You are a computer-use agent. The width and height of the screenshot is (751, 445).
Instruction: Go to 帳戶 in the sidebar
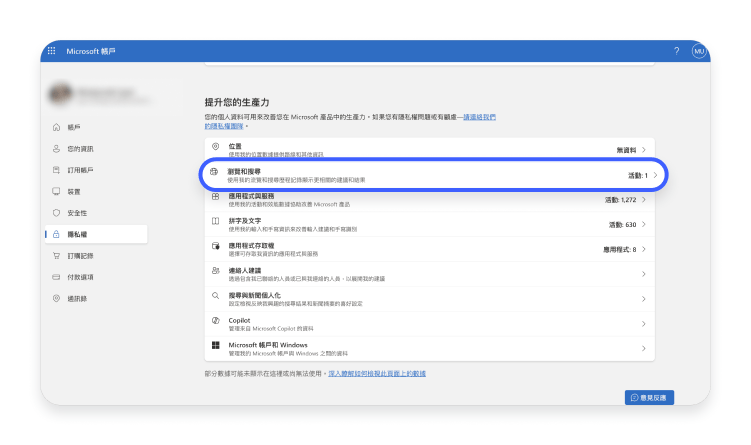tap(74, 127)
